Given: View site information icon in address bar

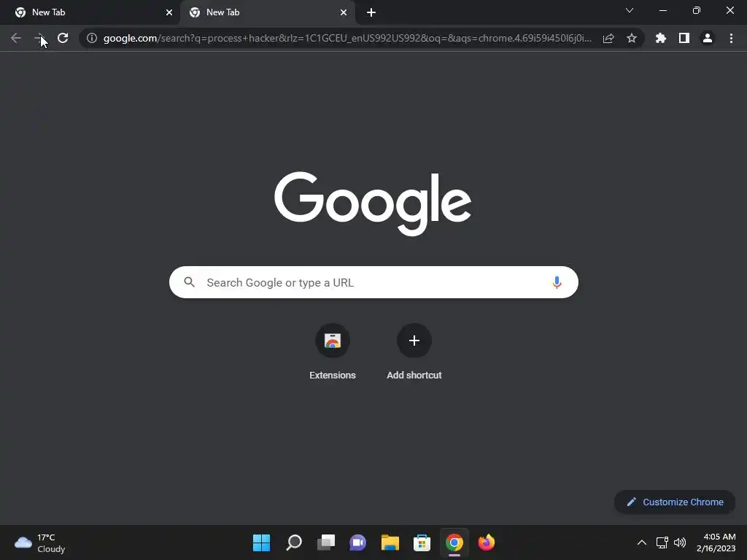Looking at the screenshot, I should [92, 38].
